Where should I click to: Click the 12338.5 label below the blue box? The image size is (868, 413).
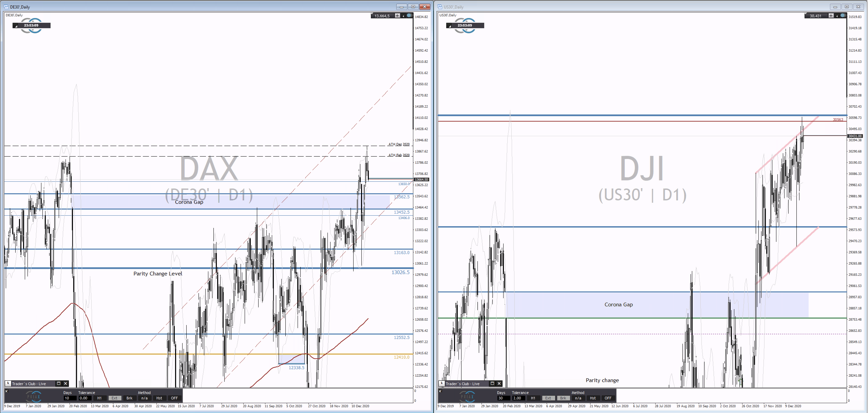tap(297, 367)
